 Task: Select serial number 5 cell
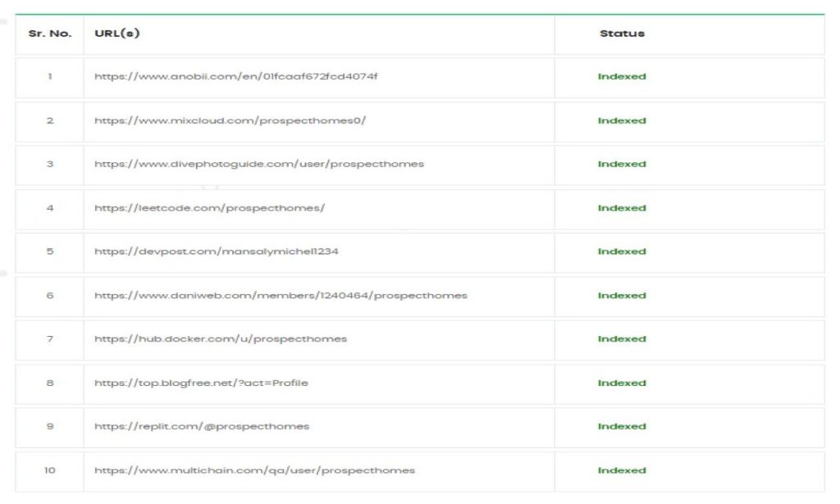pyautogui.click(x=50, y=252)
